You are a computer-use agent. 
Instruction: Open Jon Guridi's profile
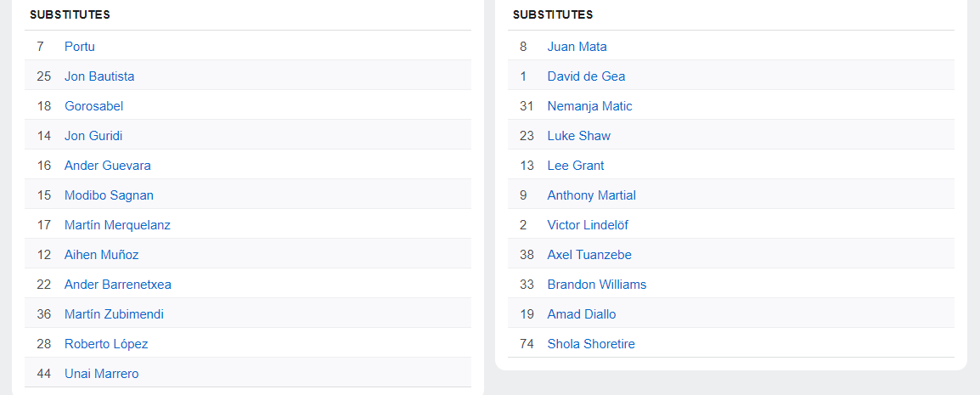click(x=93, y=136)
